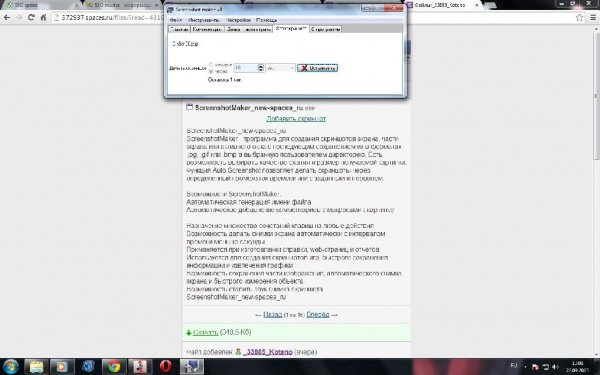Switch to Chrome from the taskbar
Viewport: 600px width, 375px height.
click(x=114, y=367)
